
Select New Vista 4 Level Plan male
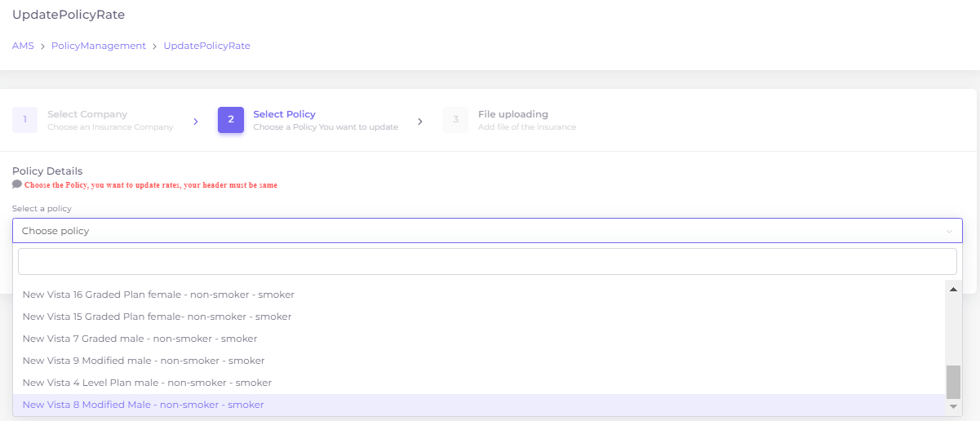tap(479, 383)
